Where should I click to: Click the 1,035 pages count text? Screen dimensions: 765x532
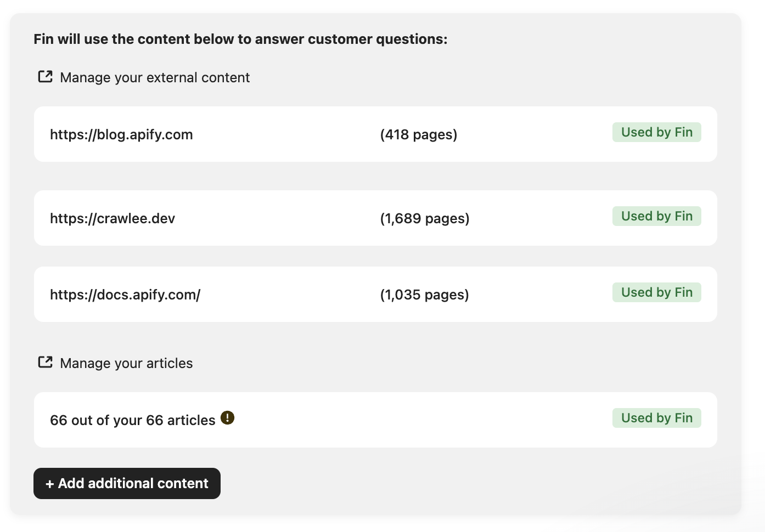click(424, 295)
